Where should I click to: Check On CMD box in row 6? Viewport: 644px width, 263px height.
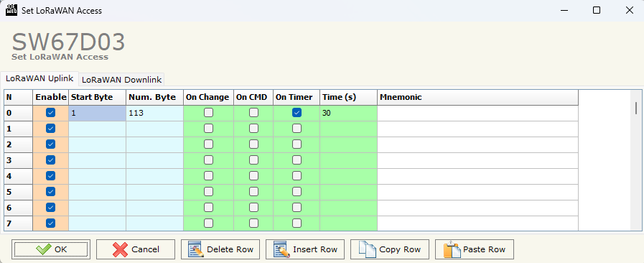pyautogui.click(x=253, y=208)
